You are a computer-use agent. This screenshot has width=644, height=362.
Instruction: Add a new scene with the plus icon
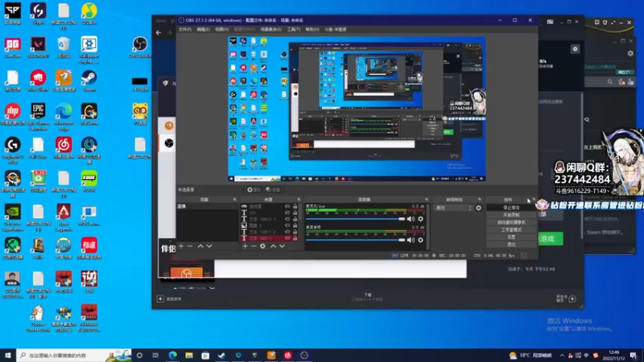(181, 246)
